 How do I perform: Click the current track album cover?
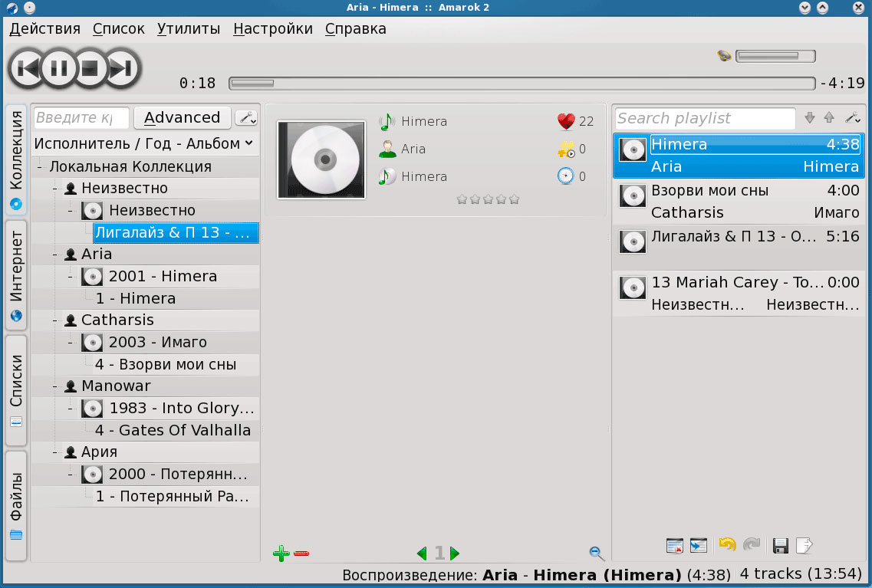321,160
